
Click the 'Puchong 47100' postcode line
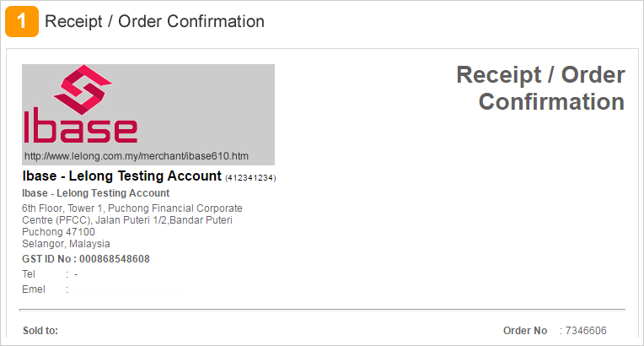point(58,231)
